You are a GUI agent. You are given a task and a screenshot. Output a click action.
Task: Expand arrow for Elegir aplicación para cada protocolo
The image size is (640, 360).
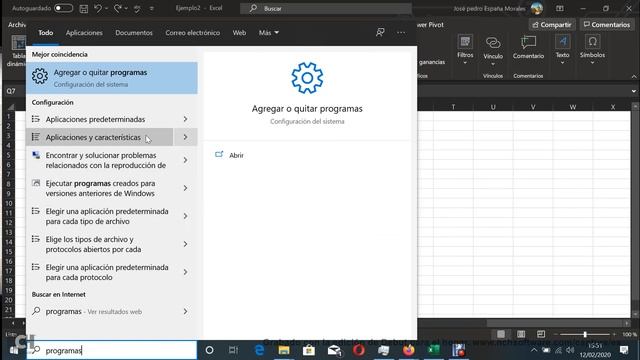pos(186,272)
